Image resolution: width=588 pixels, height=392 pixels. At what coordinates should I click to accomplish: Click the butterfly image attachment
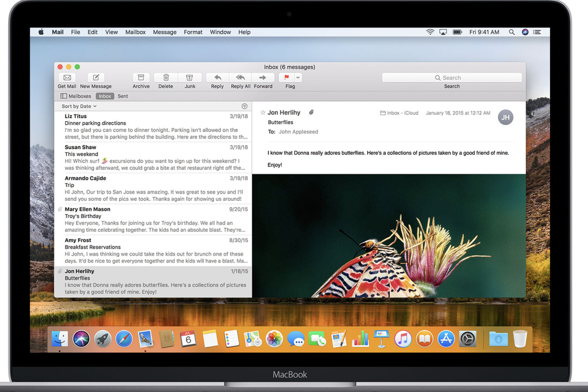pyautogui.click(x=389, y=236)
